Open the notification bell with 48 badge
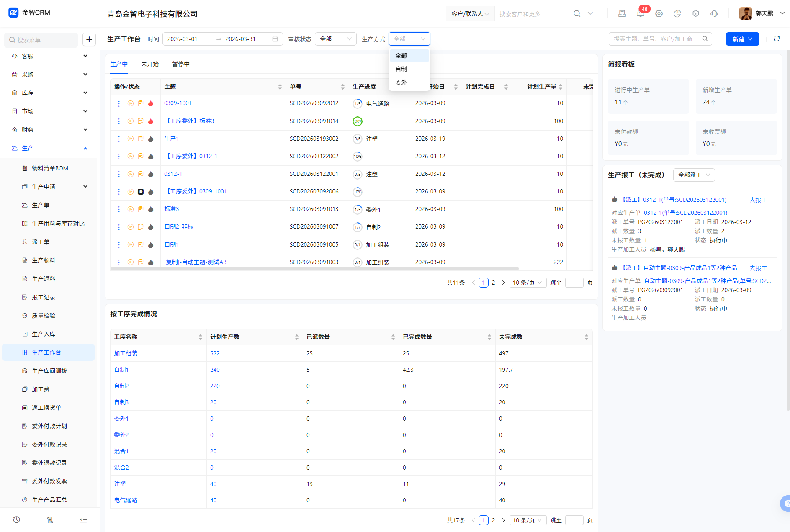Screen dimensions: 790x532 coord(640,14)
